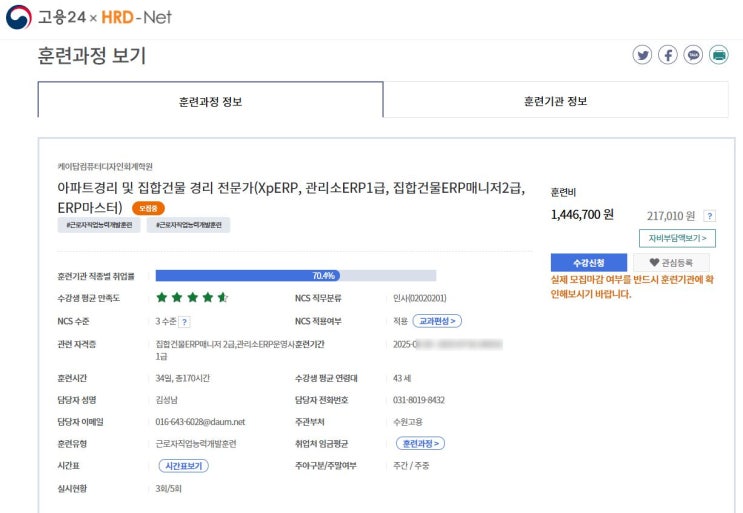Toggle 관심등록 heart to favorite the course
This screenshot has height=513, width=743.
(x=670, y=262)
